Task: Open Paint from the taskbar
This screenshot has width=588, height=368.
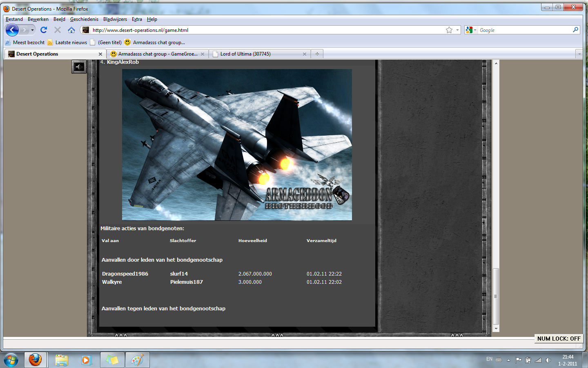Action: (137, 360)
